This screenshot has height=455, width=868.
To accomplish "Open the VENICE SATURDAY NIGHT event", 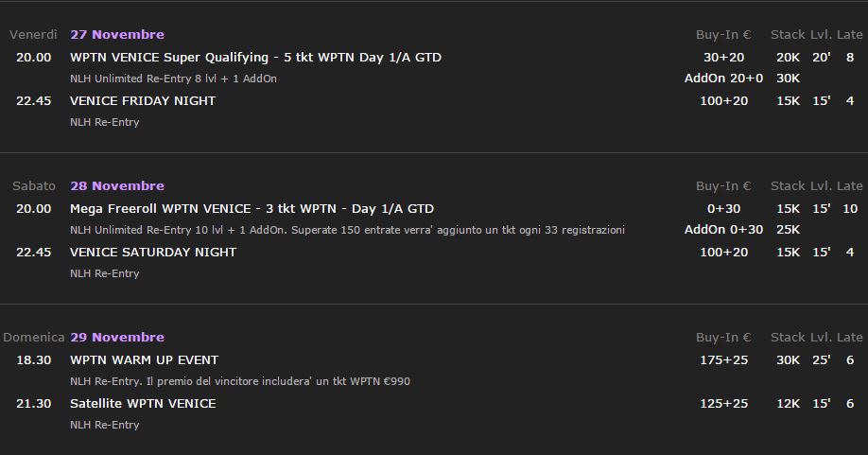I will [153, 252].
